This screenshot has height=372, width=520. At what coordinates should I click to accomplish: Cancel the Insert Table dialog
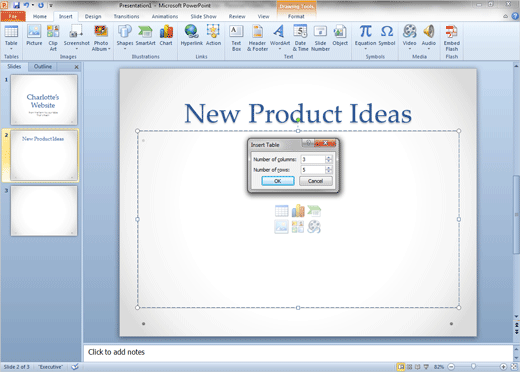tap(315, 181)
